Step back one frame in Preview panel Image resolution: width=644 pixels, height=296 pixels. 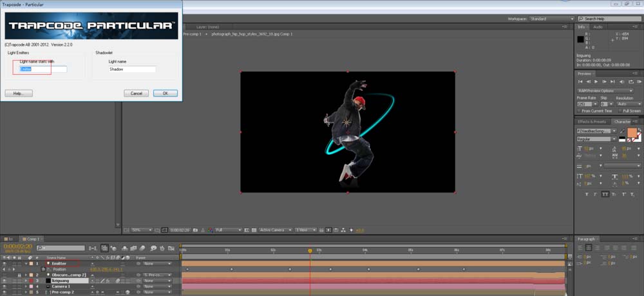[588, 81]
